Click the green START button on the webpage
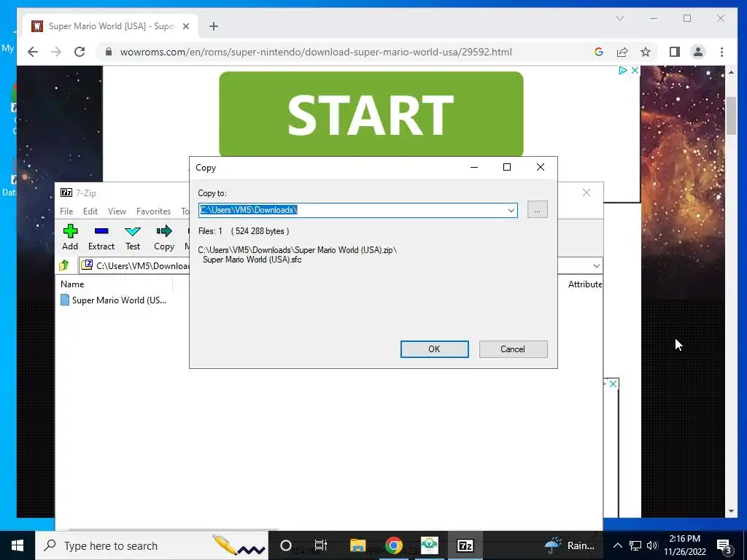The height and width of the screenshot is (560, 747). 371,114
